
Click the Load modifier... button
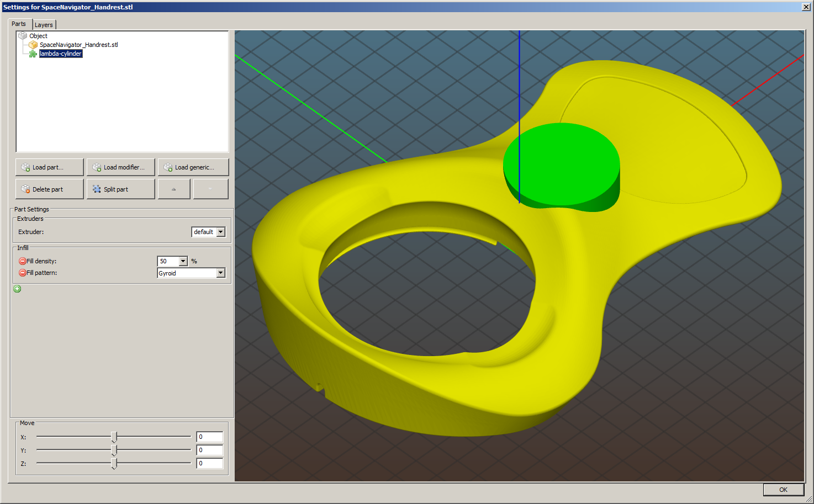(121, 167)
